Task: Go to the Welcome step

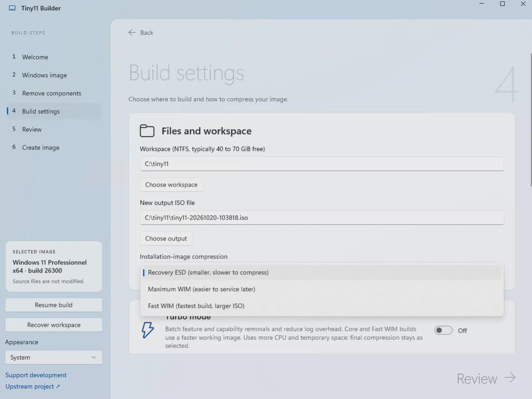Action: [x=53, y=57]
